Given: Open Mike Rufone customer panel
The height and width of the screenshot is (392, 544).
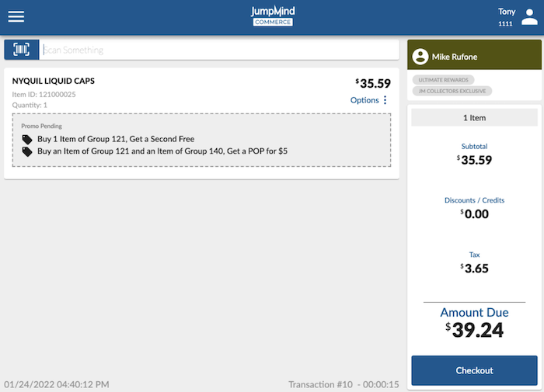Looking at the screenshot, I should click(474, 55).
